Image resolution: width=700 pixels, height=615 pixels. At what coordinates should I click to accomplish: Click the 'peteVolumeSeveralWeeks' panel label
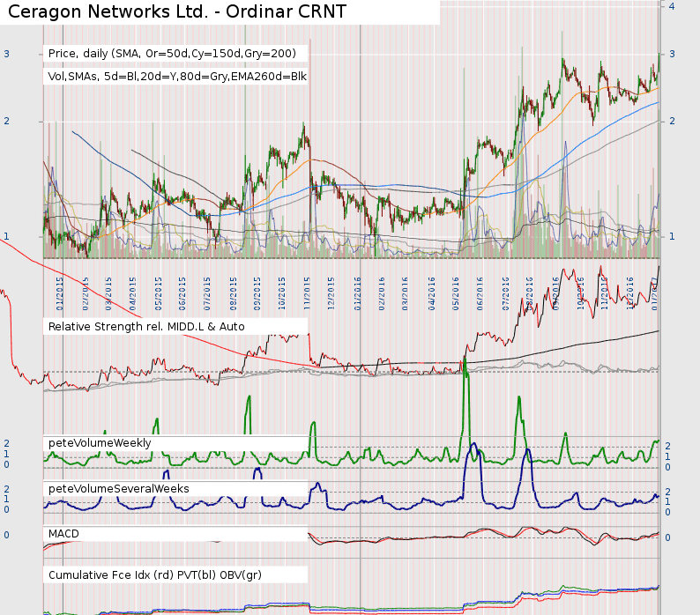pyautogui.click(x=119, y=489)
